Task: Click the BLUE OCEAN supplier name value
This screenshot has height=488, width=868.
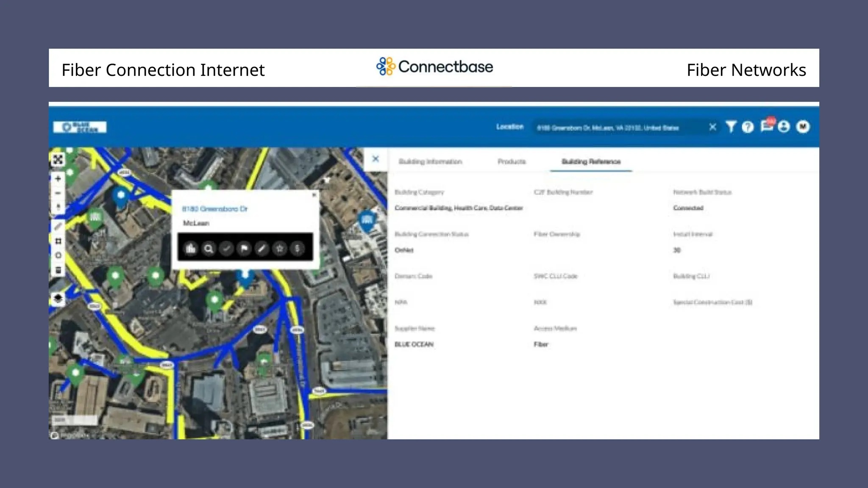Action: point(414,344)
